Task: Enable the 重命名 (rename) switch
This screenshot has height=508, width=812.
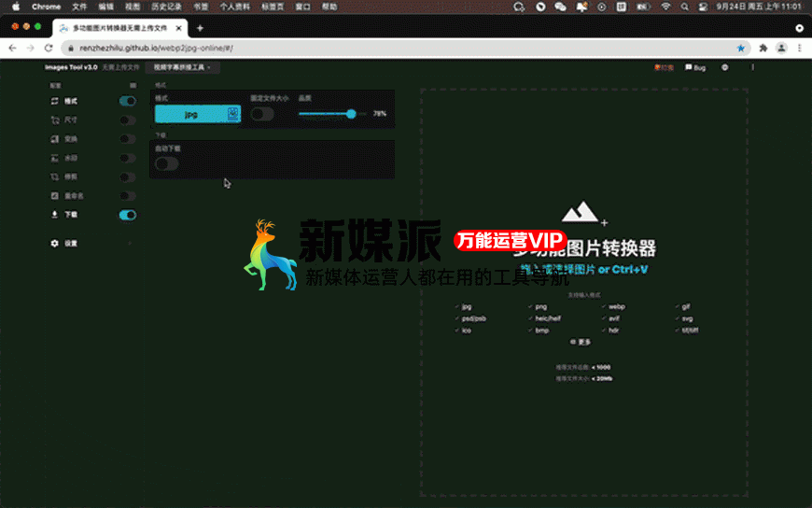Action: coord(127,196)
